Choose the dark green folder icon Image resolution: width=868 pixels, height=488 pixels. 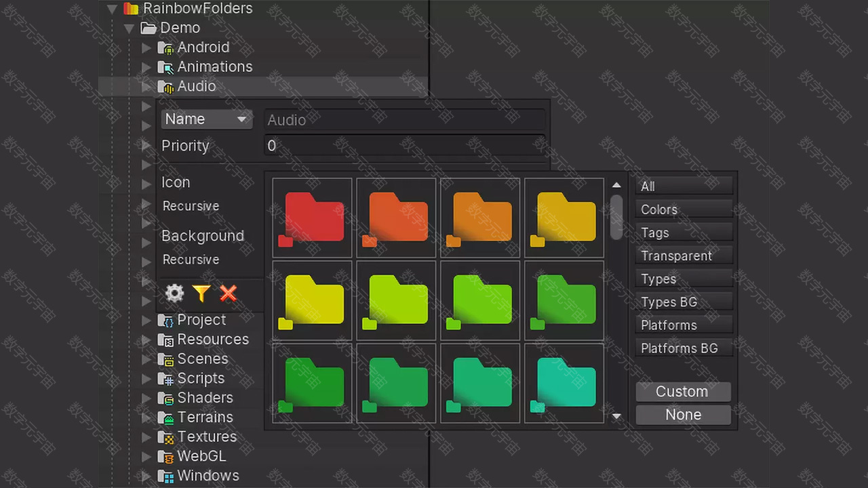pyautogui.click(x=312, y=383)
